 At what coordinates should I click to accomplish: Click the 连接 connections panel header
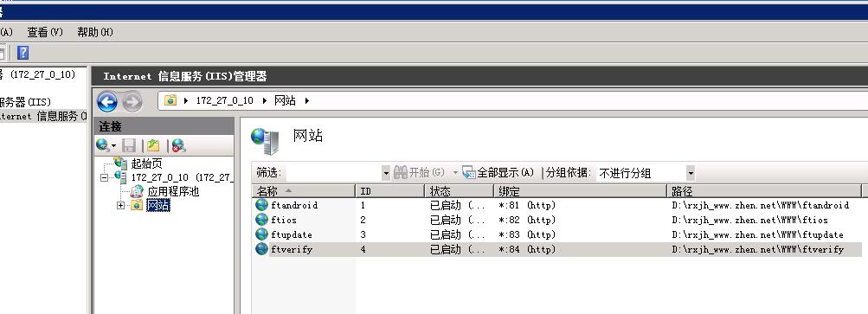pyautogui.click(x=164, y=126)
